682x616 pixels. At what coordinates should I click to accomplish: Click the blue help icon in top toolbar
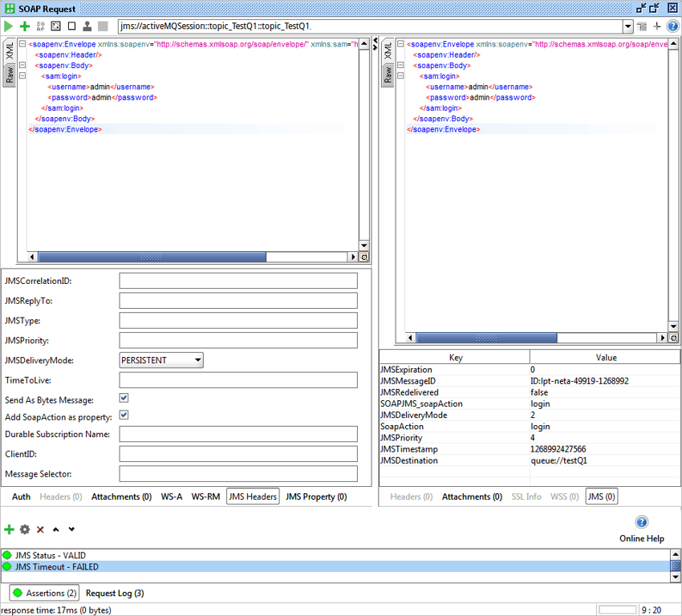coord(672,26)
